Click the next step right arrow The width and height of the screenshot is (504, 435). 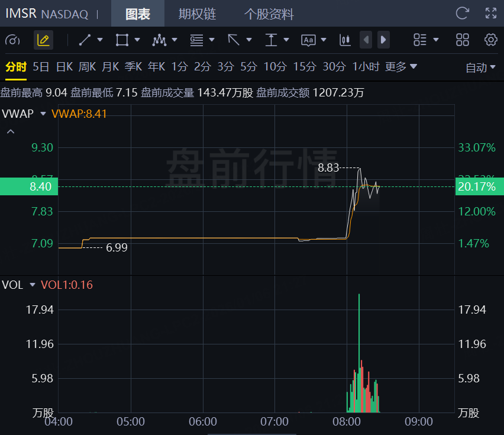pyautogui.click(x=383, y=40)
